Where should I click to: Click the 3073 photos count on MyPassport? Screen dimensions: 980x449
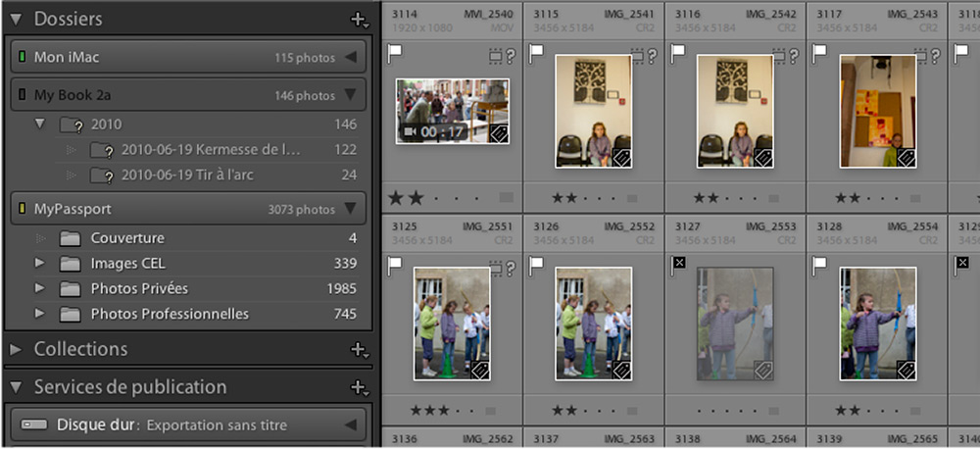[x=301, y=209]
